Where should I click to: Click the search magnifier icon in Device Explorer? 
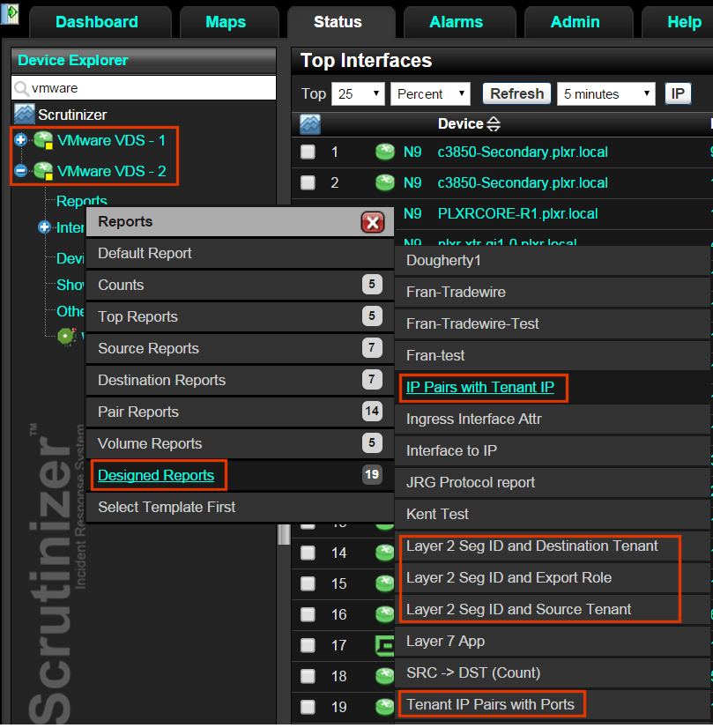pyautogui.click(x=21, y=88)
